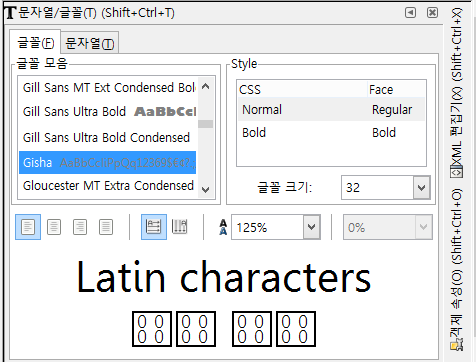
Task: Select the align left text icon
Action: [x=28, y=227]
